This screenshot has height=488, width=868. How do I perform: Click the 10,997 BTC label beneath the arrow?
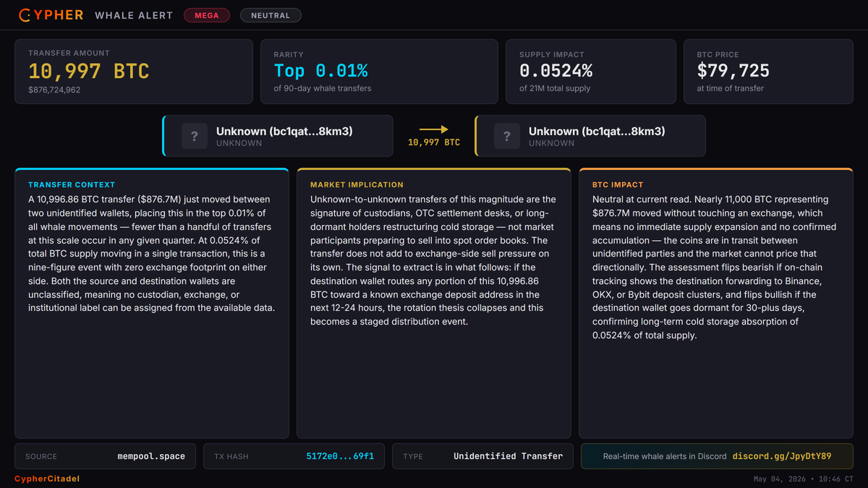pyautogui.click(x=434, y=142)
